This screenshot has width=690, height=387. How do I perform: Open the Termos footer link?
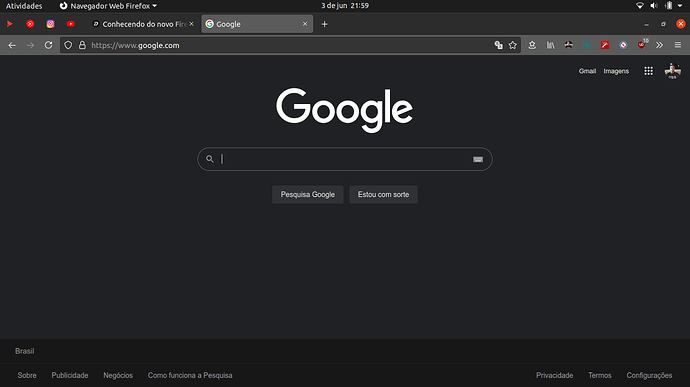click(x=600, y=375)
